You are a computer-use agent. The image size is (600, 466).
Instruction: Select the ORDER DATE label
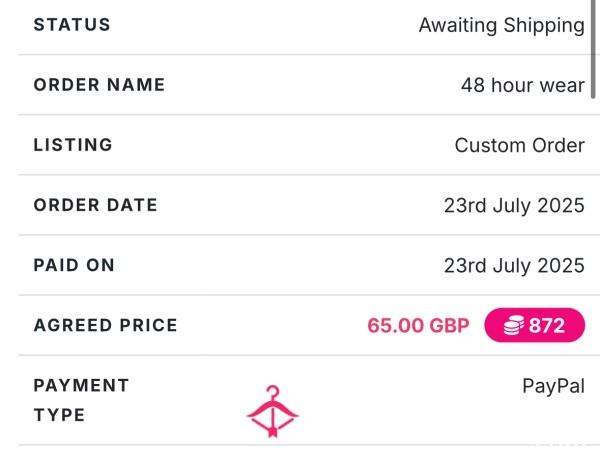[x=95, y=205]
